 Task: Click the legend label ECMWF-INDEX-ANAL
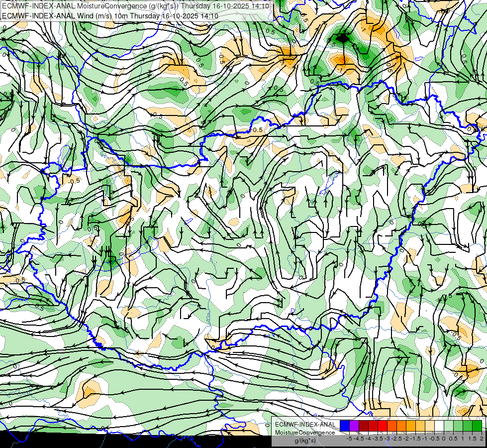click(x=305, y=425)
